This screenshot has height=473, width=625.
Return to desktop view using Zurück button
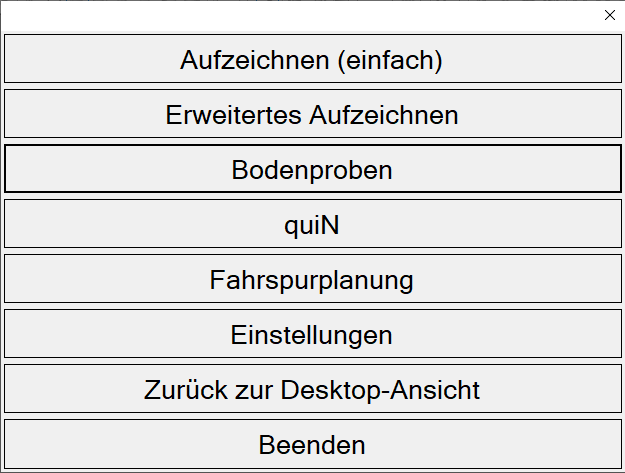coord(312,389)
